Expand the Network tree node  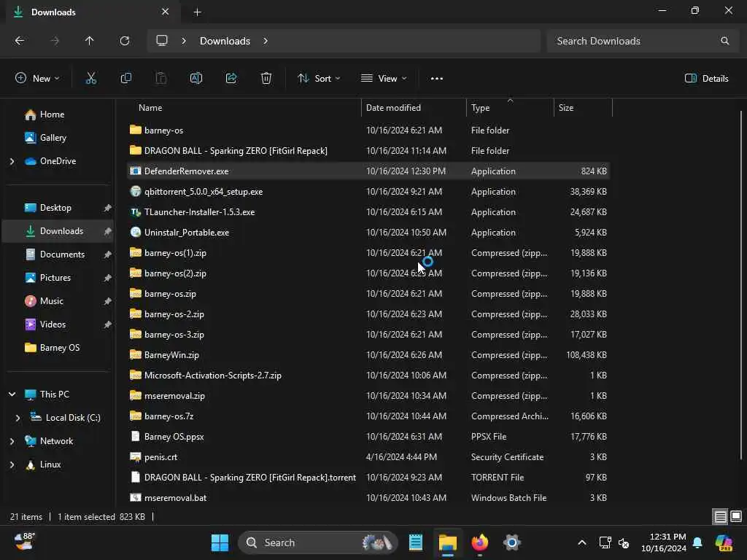(12, 441)
